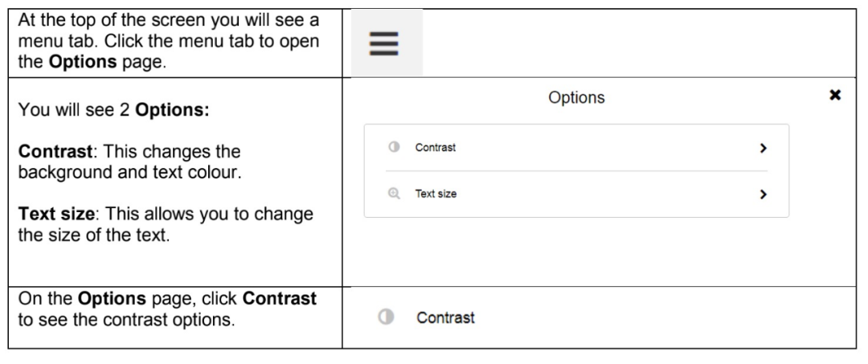Click bold Contrast before "This changes the"
The width and height of the screenshot is (868, 364).
pyautogui.click(x=55, y=151)
